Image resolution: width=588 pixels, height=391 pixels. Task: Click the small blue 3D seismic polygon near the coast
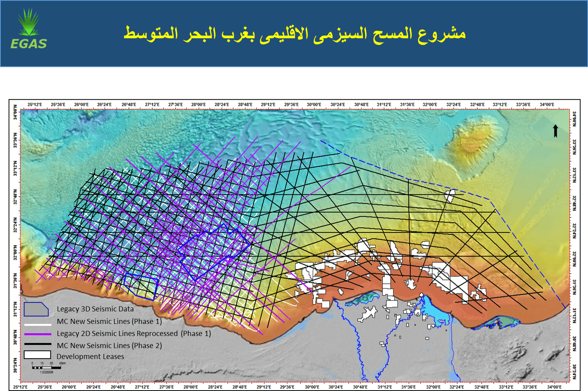click(141, 287)
